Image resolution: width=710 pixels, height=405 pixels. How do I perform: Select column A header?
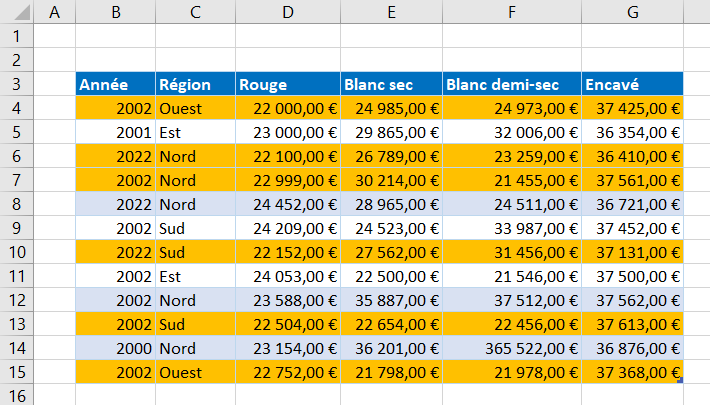point(54,11)
